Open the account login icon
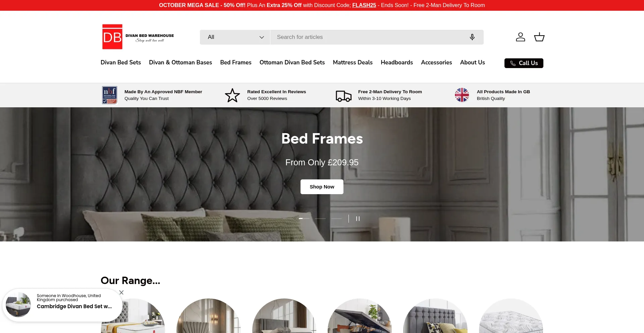Screen dimensions: 644x333 click(x=520, y=37)
